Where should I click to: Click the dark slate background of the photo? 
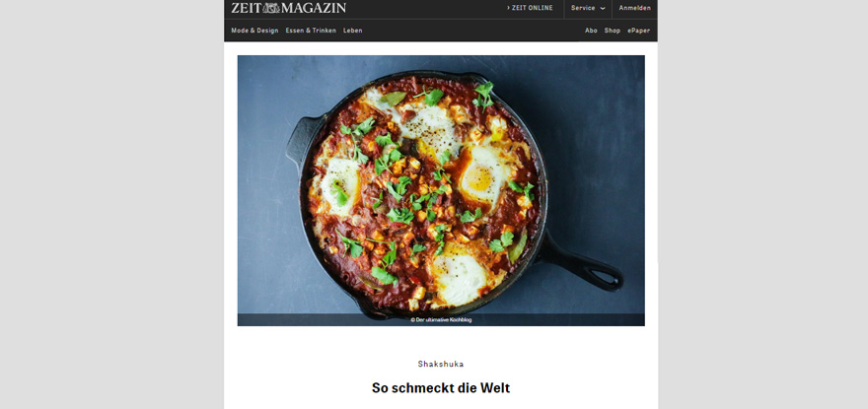593,138
